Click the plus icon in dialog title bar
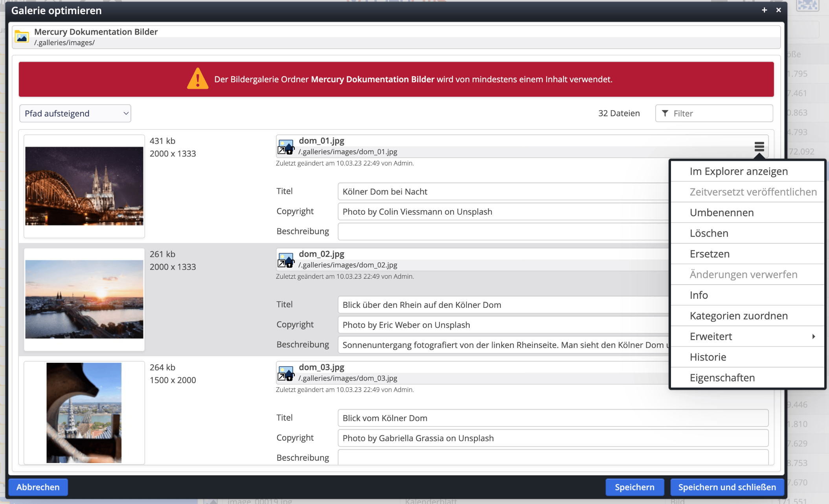The image size is (829, 504). (x=764, y=10)
